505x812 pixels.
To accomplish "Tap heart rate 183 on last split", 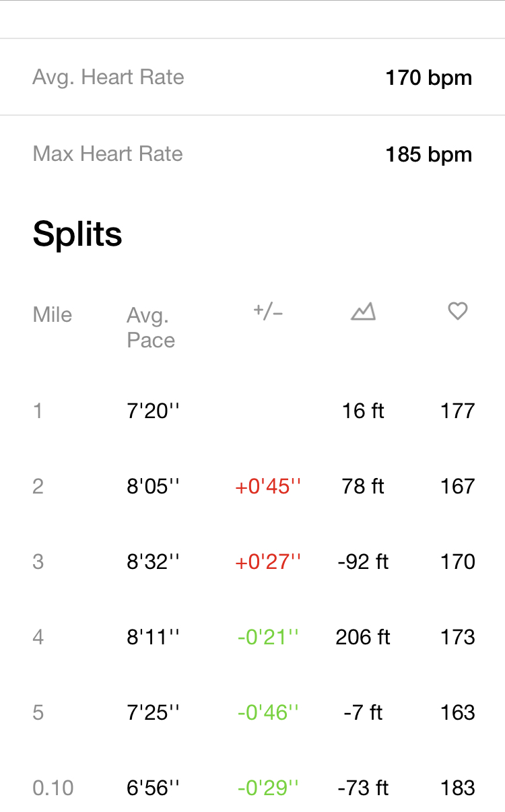I will [x=458, y=788].
